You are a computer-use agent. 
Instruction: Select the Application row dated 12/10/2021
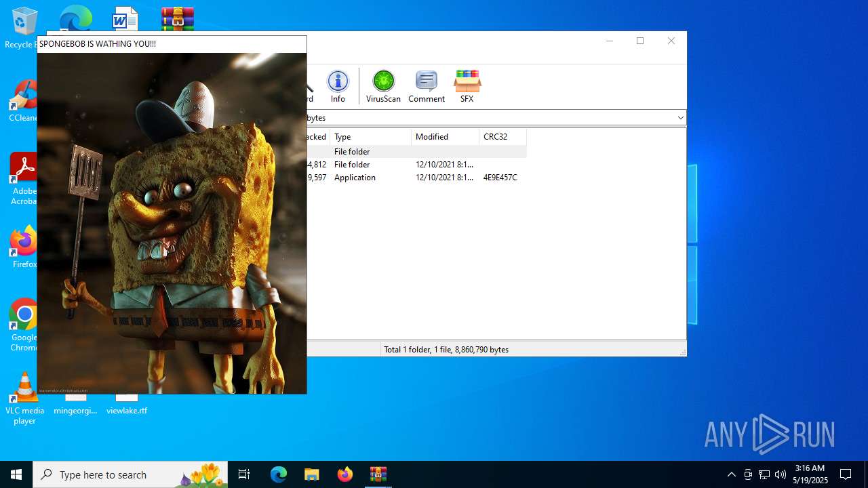click(416, 178)
